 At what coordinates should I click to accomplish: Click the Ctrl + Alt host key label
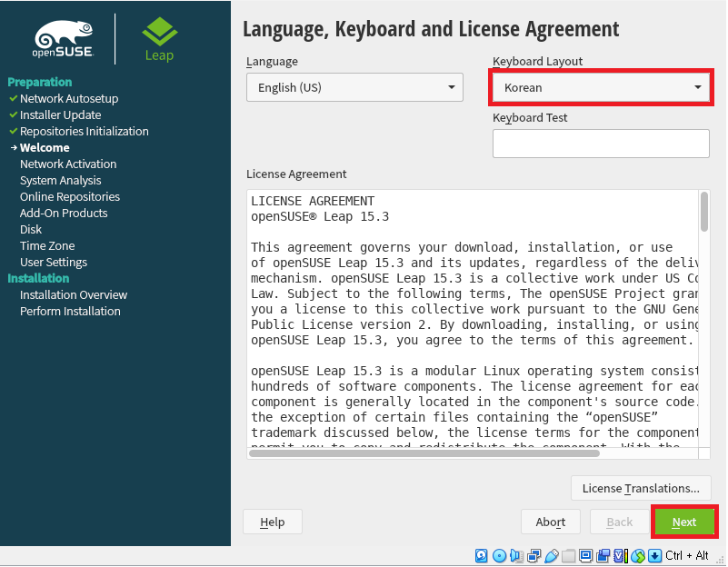687,555
